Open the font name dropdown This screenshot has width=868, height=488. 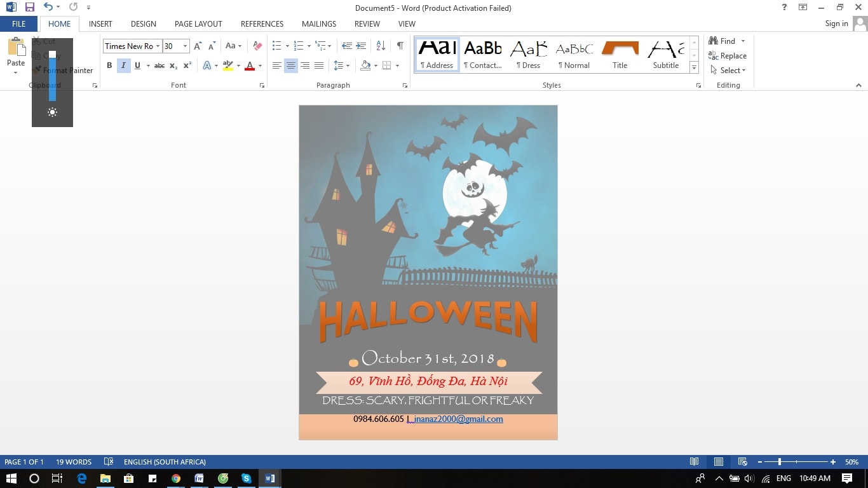[x=158, y=46]
